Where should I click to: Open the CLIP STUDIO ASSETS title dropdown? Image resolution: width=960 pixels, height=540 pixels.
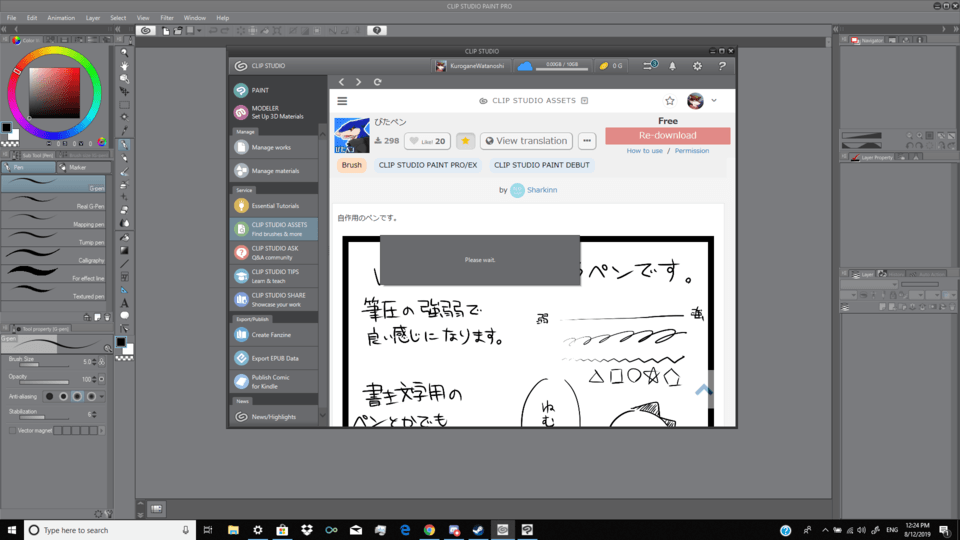(x=585, y=100)
